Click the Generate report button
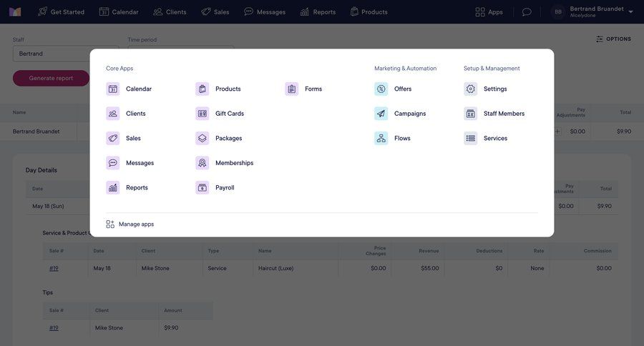Viewport: 644px width, 346px height. click(51, 78)
